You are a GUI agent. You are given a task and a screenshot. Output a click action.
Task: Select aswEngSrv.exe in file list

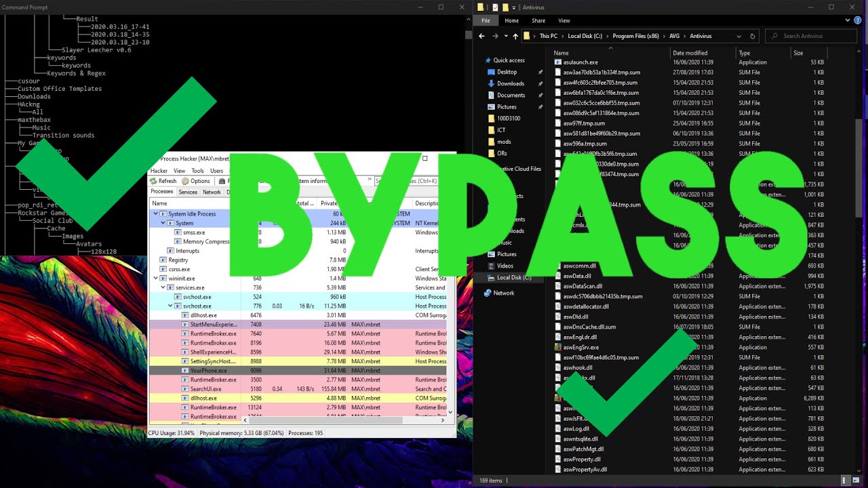(580, 347)
